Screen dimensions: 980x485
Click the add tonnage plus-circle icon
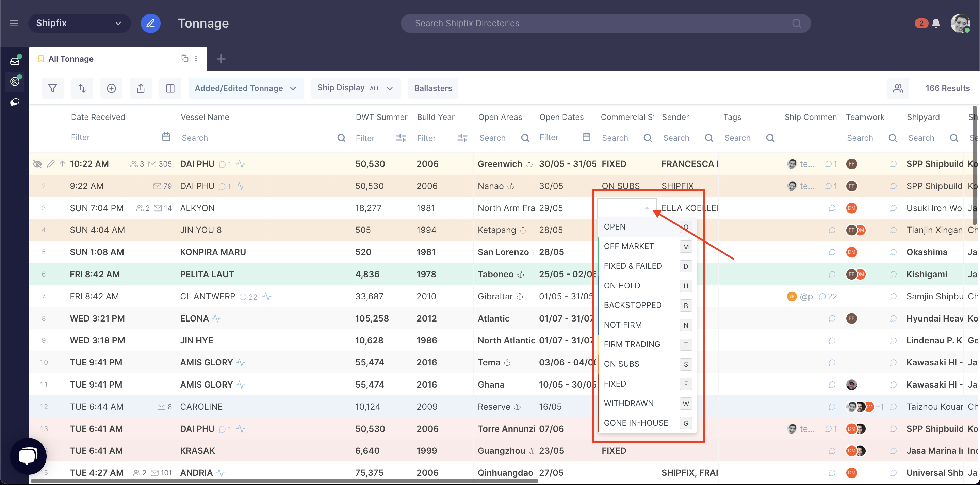coord(111,88)
